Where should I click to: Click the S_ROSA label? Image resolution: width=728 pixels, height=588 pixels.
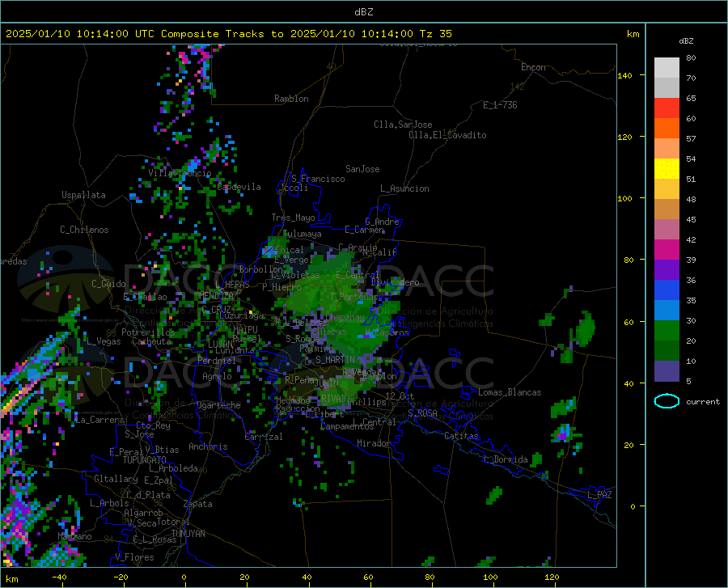tap(422, 412)
